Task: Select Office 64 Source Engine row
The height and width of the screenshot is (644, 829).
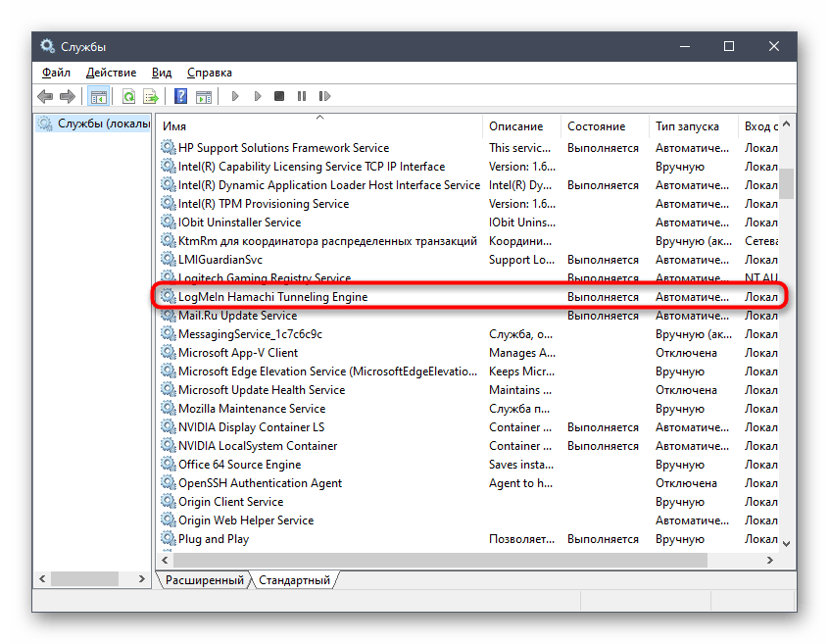Action: pyautogui.click(x=468, y=465)
